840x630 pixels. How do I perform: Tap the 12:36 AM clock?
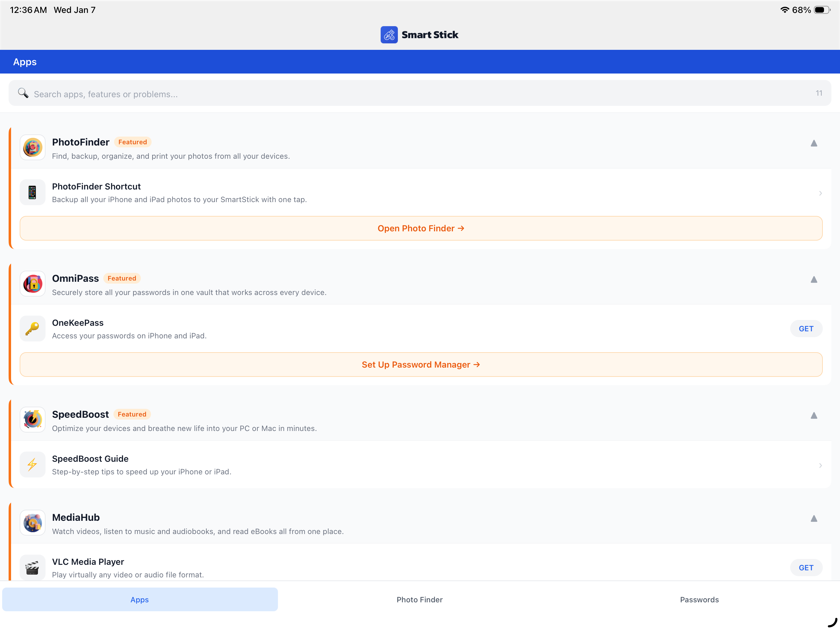[29, 10]
